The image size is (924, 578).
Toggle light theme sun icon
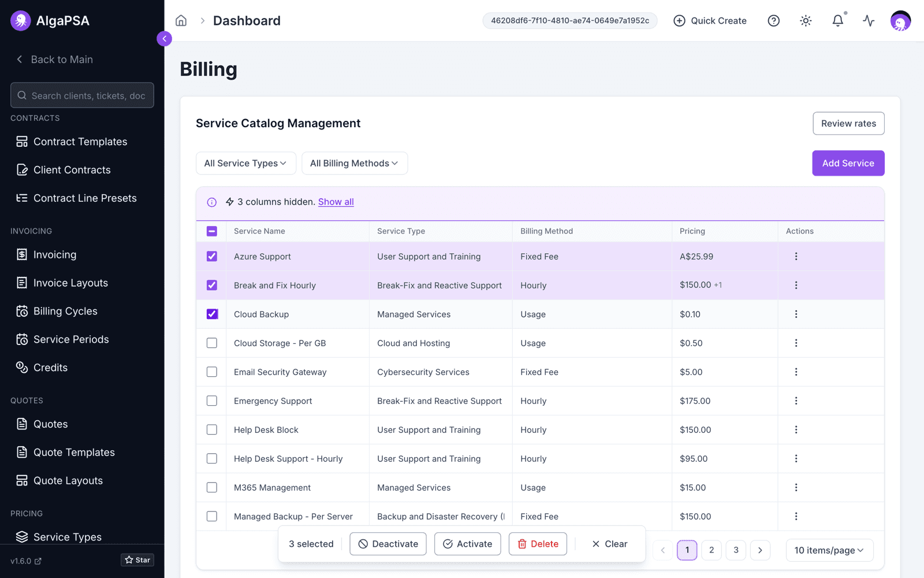click(x=806, y=21)
